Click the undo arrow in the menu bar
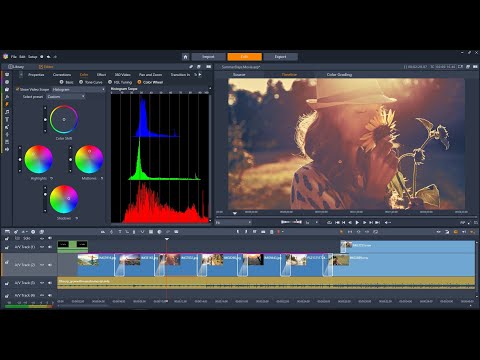480x360 pixels. (x=49, y=57)
